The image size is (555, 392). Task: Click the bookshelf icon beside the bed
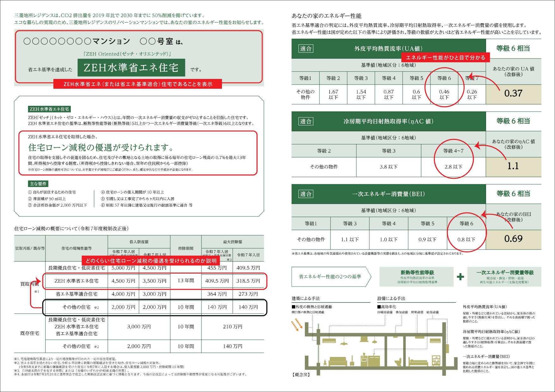(436, 360)
